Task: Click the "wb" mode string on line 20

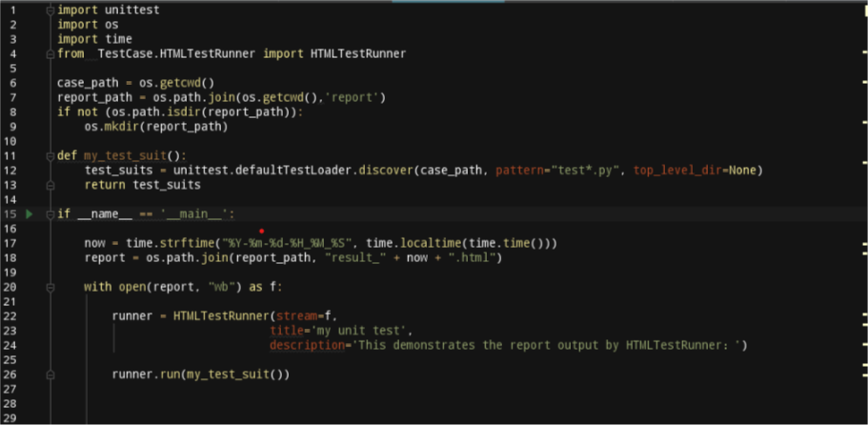Action: (221, 287)
